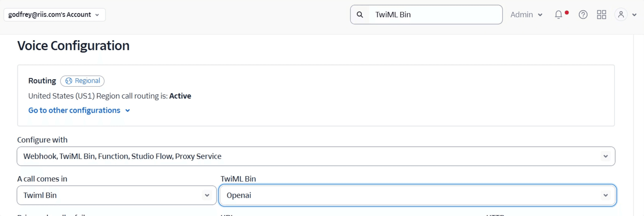This screenshot has height=216, width=644.
Task: Open the A call comes in dropdown
Action: (117, 195)
